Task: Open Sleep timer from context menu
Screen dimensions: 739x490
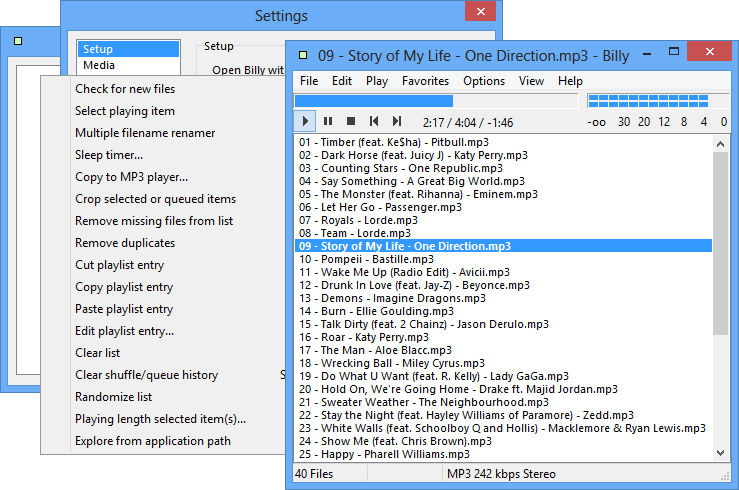Action: pos(109,155)
